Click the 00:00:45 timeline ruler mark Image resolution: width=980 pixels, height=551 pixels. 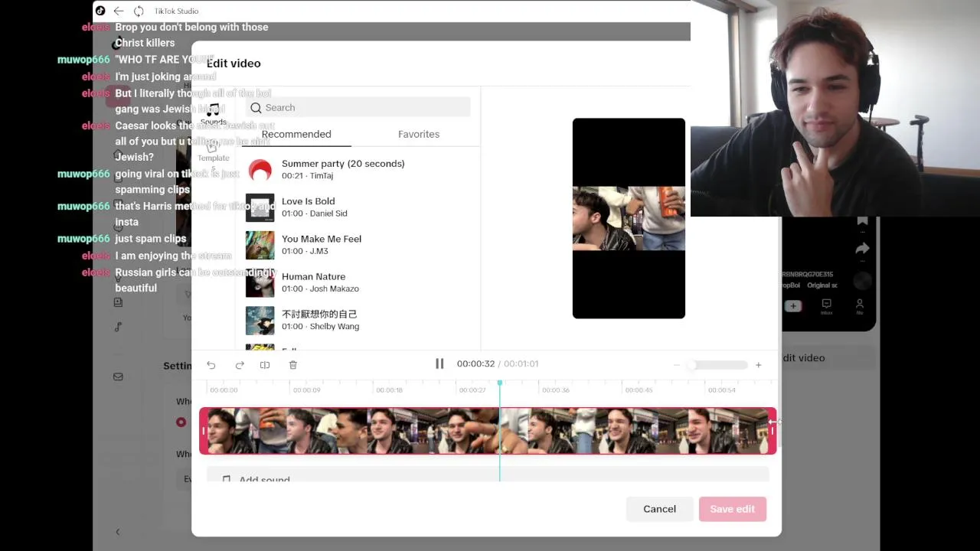[x=639, y=390]
